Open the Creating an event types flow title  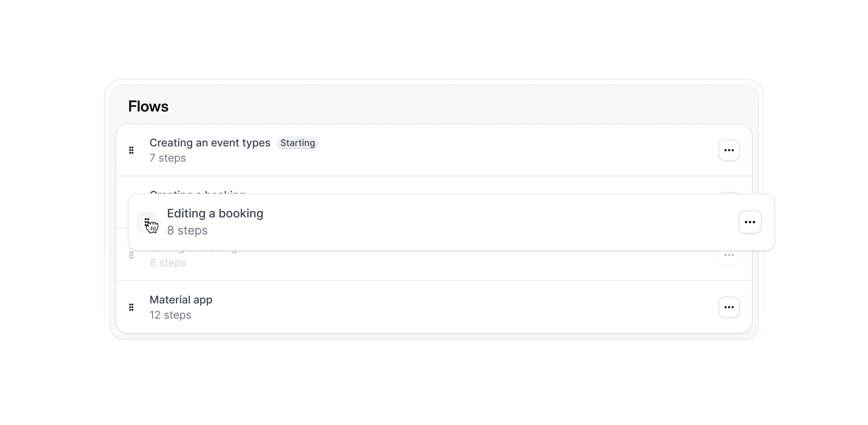point(210,143)
